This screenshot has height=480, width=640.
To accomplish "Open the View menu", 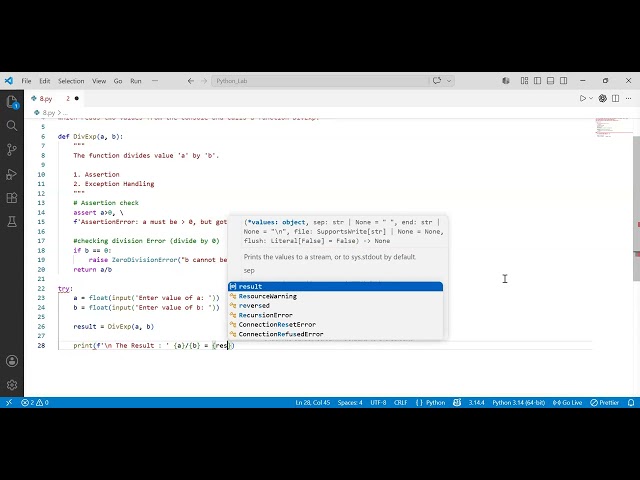I will point(99,81).
